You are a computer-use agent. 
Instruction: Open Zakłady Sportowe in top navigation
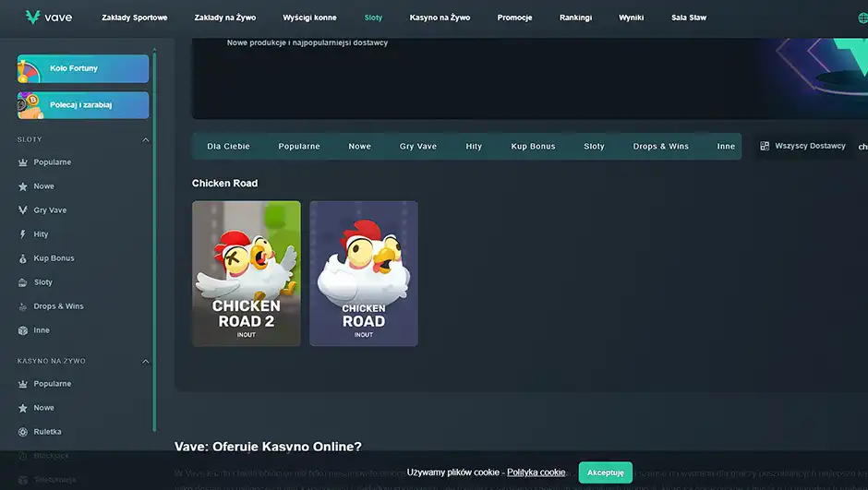135,18
